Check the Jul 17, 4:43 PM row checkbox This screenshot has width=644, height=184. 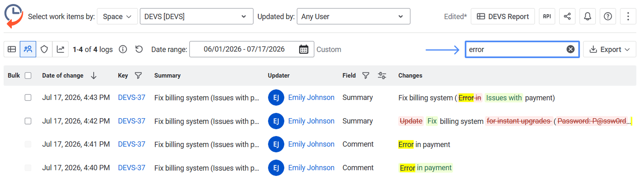(28, 97)
